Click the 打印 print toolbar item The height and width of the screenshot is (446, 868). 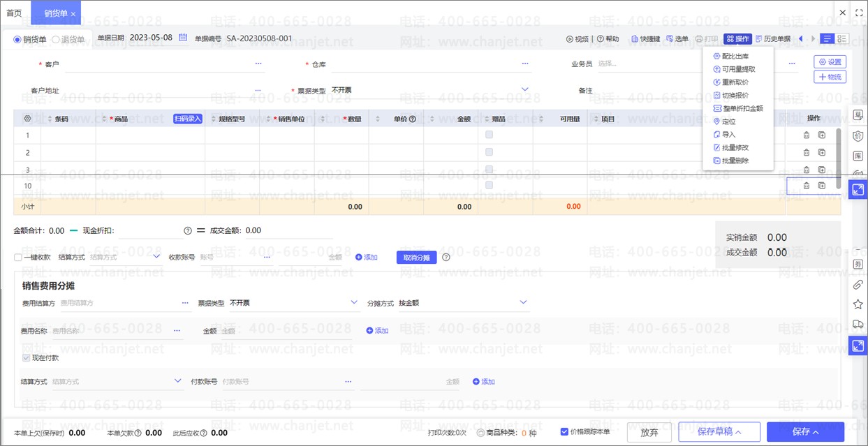coord(707,39)
